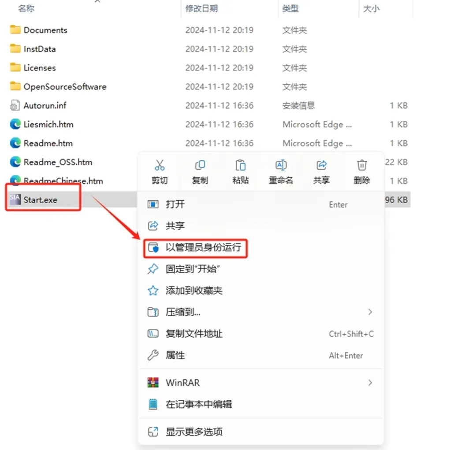
Task: Click the Delete (删除) trash icon
Action: tap(362, 165)
